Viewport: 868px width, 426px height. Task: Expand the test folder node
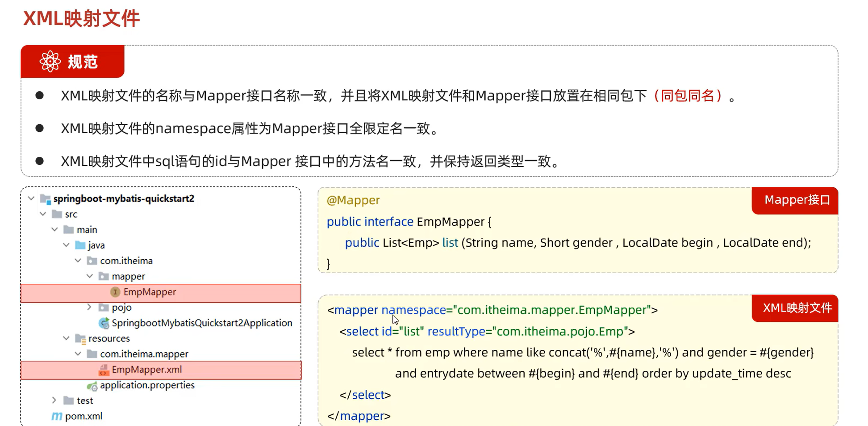[54, 400]
